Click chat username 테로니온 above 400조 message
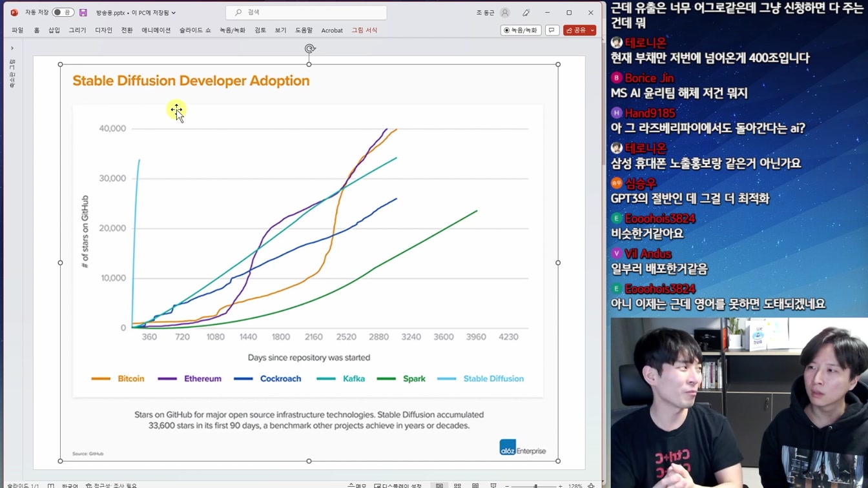Screen dimensions: 868x488 click(645, 43)
